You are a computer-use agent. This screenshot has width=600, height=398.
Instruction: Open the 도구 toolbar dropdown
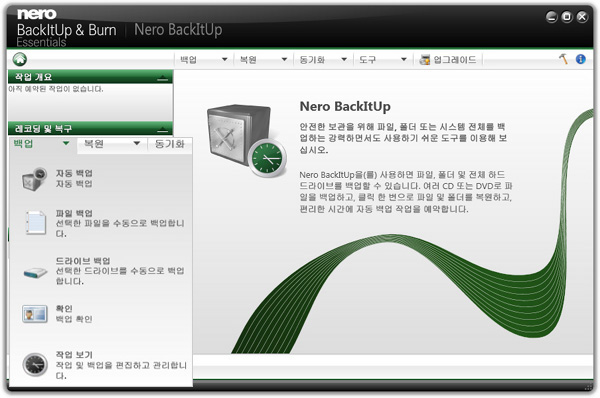pos(383,60)
